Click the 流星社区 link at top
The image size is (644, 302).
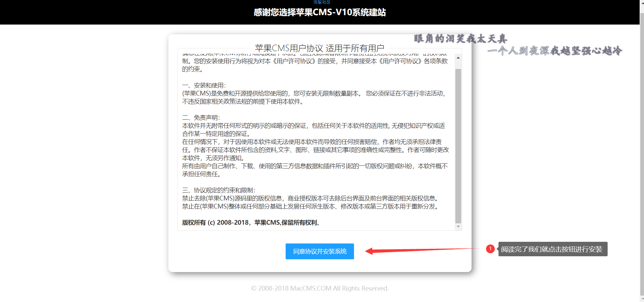(322, 2)
